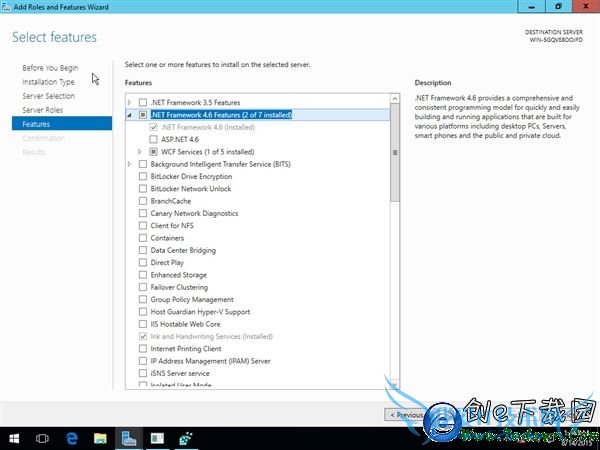Go to Before You Begin step
Image resolution: width=600 pixels, height=450 pixels.
tap(50, 68)
